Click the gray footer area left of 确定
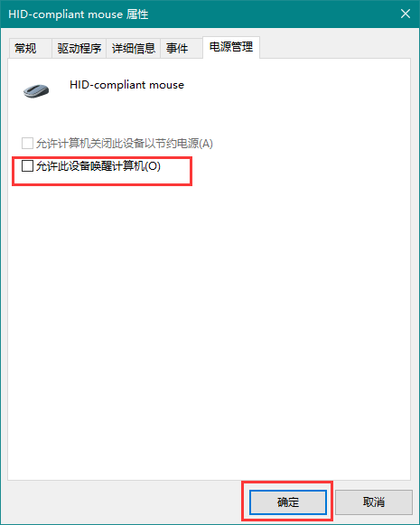420x525 pixels. (124, 502)
